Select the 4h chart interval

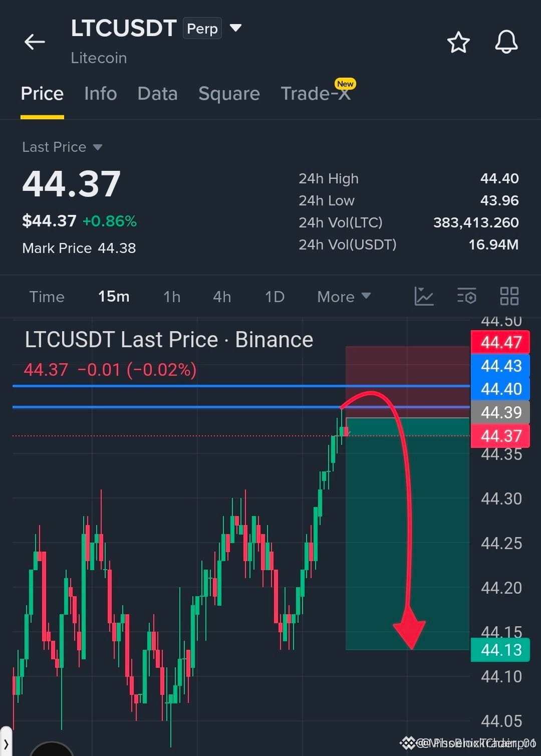[x=222, y=297]
